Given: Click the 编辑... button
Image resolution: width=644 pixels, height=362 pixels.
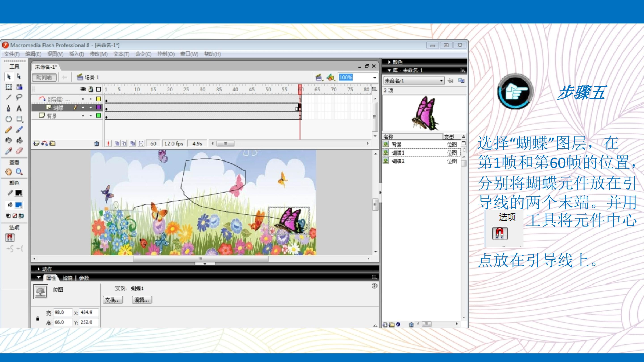Looking at the screenshot, I should [x=142, y=300].
